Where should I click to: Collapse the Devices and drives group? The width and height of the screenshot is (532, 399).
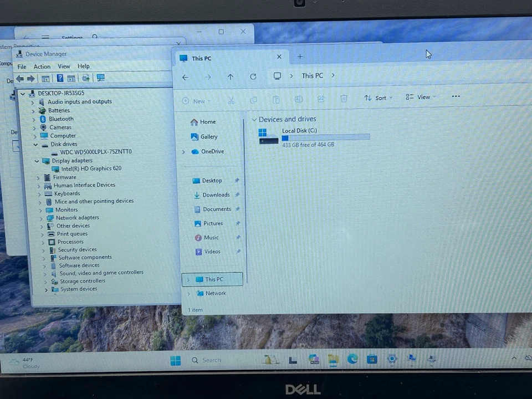point(254,120)
